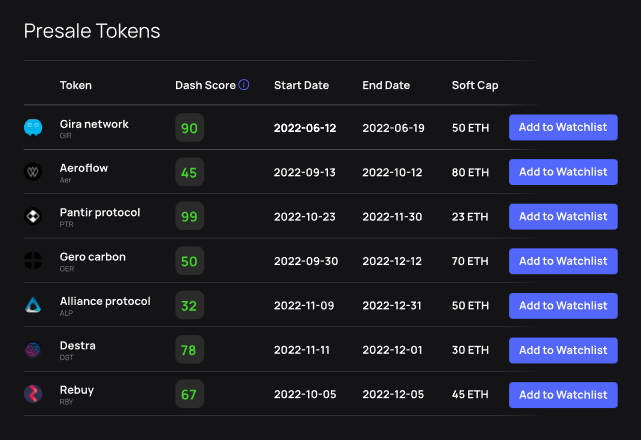This screenshot has height=440, width=641.
Task: Add Gero carbon to watchlist
Action: (x=563, y=261)
